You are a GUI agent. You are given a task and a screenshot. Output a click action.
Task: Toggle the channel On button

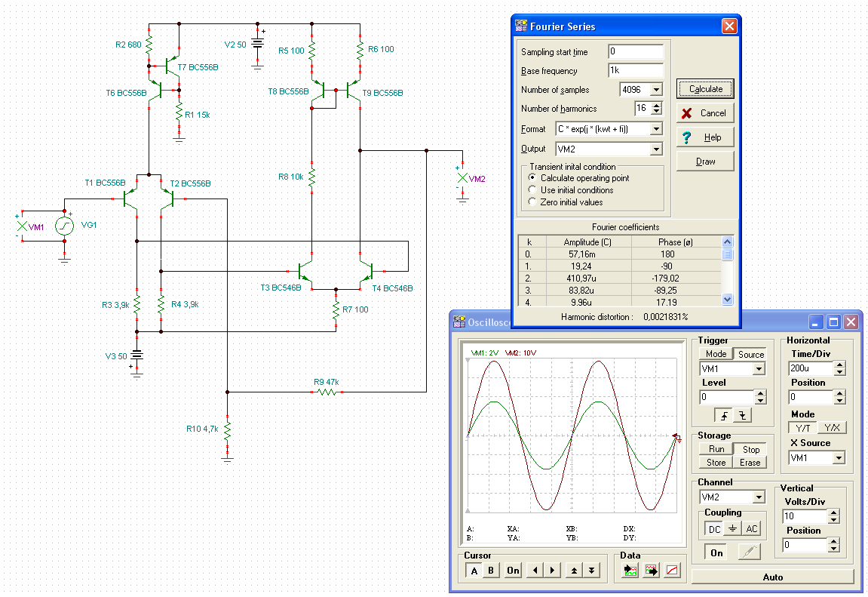coord(716,552)
